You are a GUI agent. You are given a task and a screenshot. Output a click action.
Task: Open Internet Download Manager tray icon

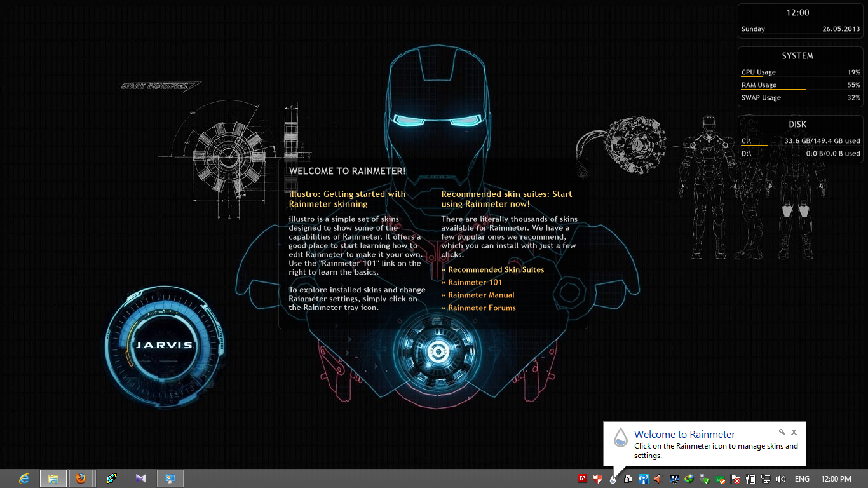pyautogui.click(x=689, y=479)
